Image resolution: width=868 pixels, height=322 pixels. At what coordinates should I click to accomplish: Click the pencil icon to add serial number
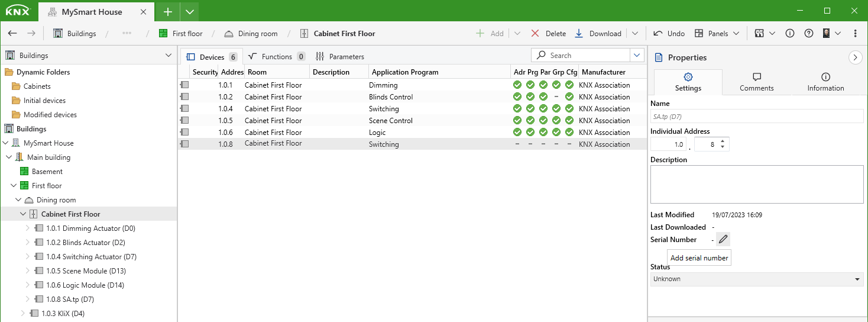(723, 240)
